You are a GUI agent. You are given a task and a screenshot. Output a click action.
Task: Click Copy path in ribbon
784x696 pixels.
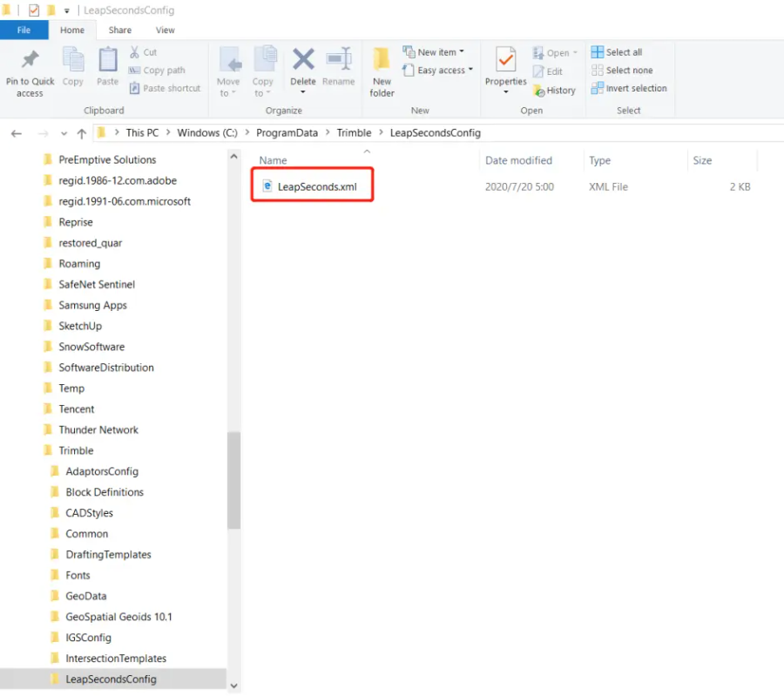pos(157,71)
